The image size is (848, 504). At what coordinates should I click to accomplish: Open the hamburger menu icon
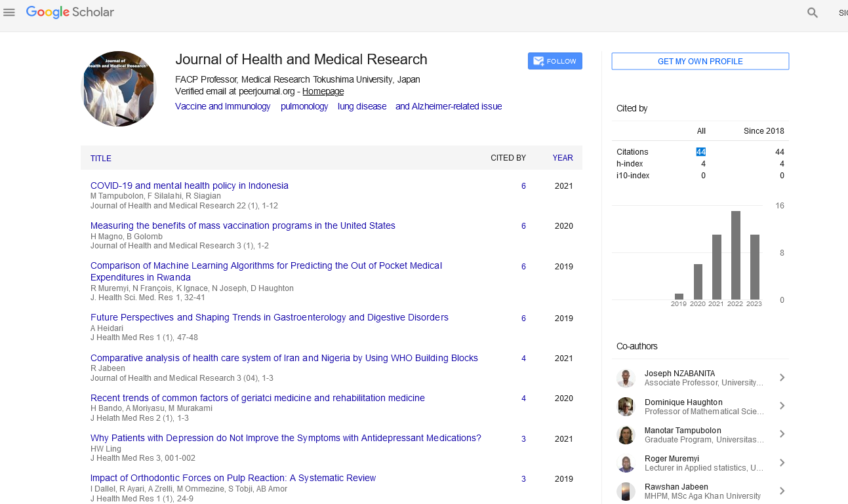9,12
